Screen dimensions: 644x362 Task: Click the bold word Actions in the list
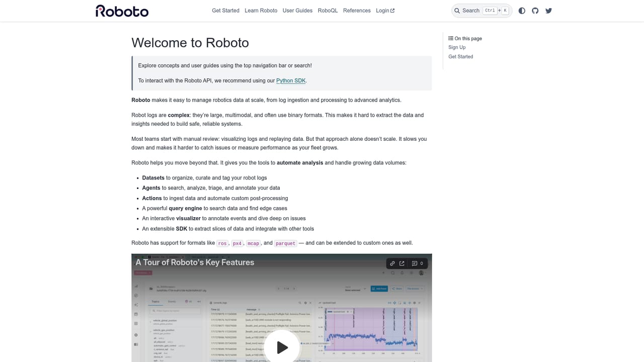pos(152,198)
